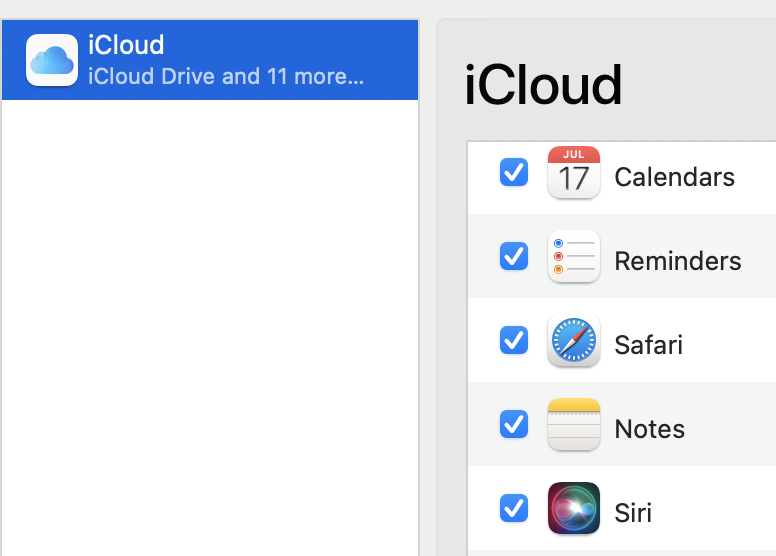Disable Safari iCloud syncing checkbox
This screenshot has height=556, width=776.
pyautogui.click(x=514, y=341)
